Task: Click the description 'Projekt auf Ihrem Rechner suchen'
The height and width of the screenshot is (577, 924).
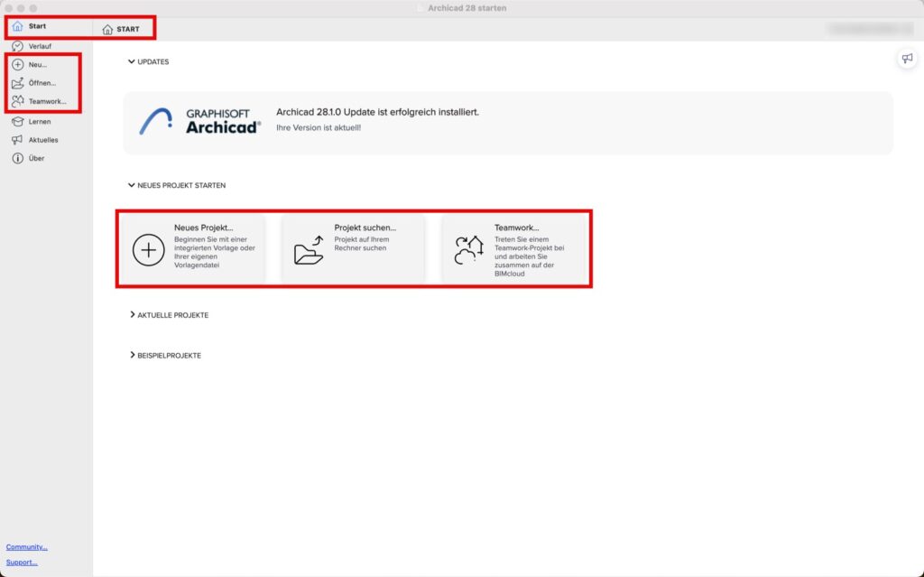Action: 362,244
